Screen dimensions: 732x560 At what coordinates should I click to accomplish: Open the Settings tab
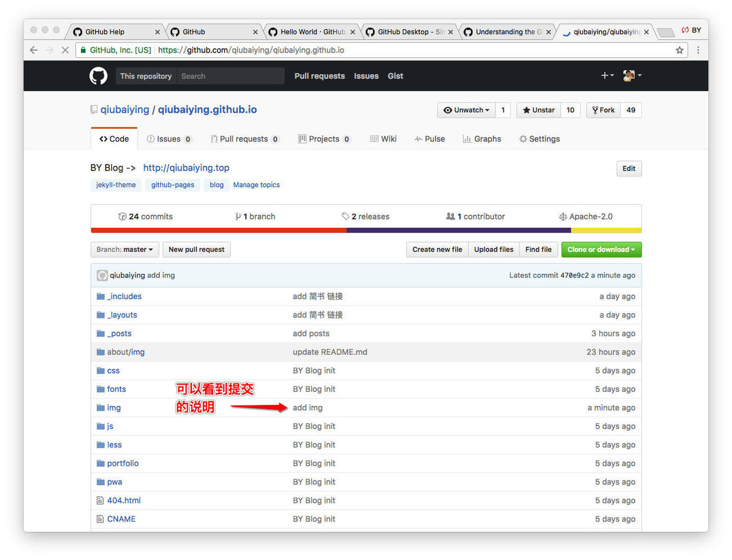point(539,139)
